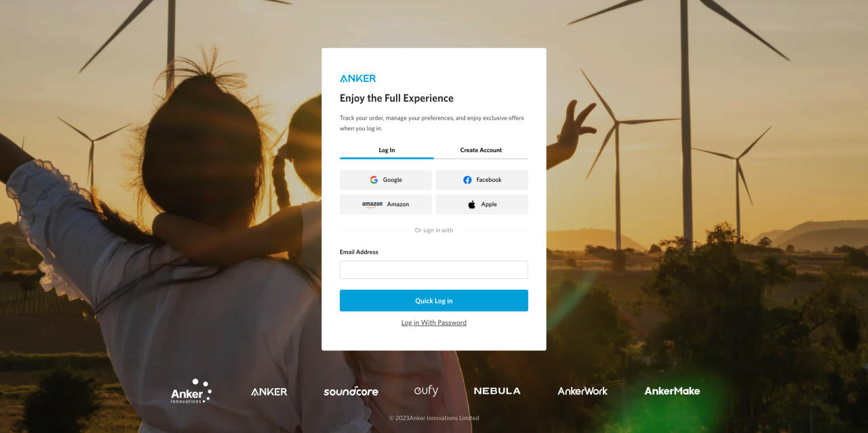Click the Email Address field label
The image size is (868, 433).
[359, 252]
